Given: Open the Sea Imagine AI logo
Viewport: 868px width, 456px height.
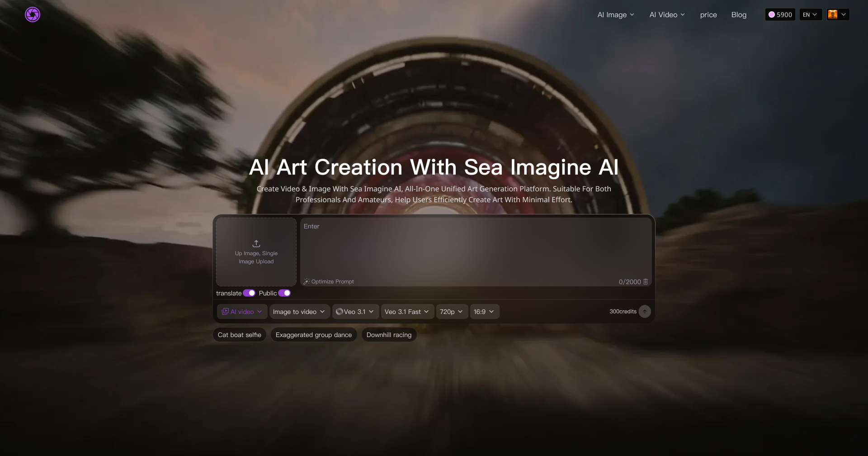Looking at the screenshot, I should click(x=32, y=14).
